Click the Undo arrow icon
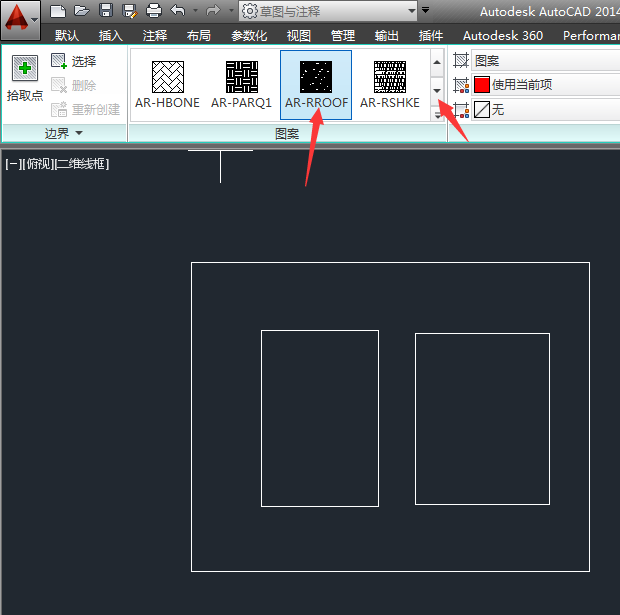This screenshot has height=615, width=620. point(178,10)
